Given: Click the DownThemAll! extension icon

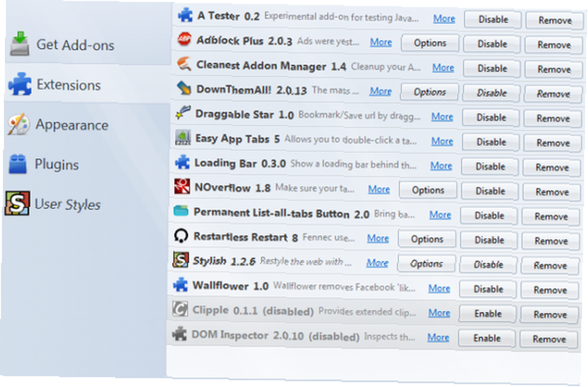Looking at the screenshot, I should (183, 88).
